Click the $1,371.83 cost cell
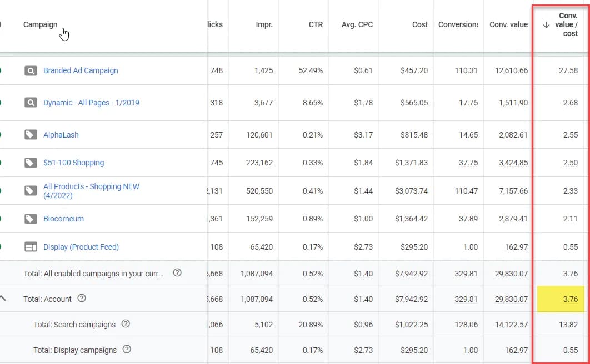Viewport: 590px width, 364px height. tap(411, 163)
